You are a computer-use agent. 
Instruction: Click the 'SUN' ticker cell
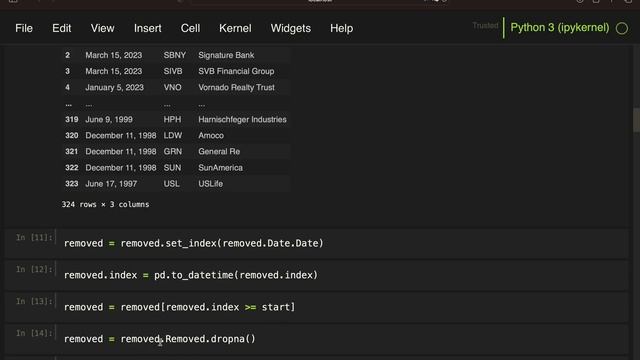pyautogui.click(x=172, y=168)
